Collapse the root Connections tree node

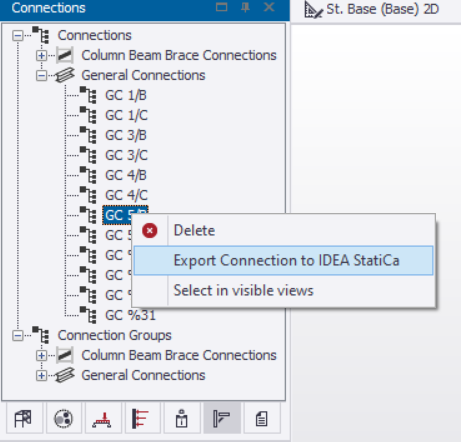pos(18,35)
